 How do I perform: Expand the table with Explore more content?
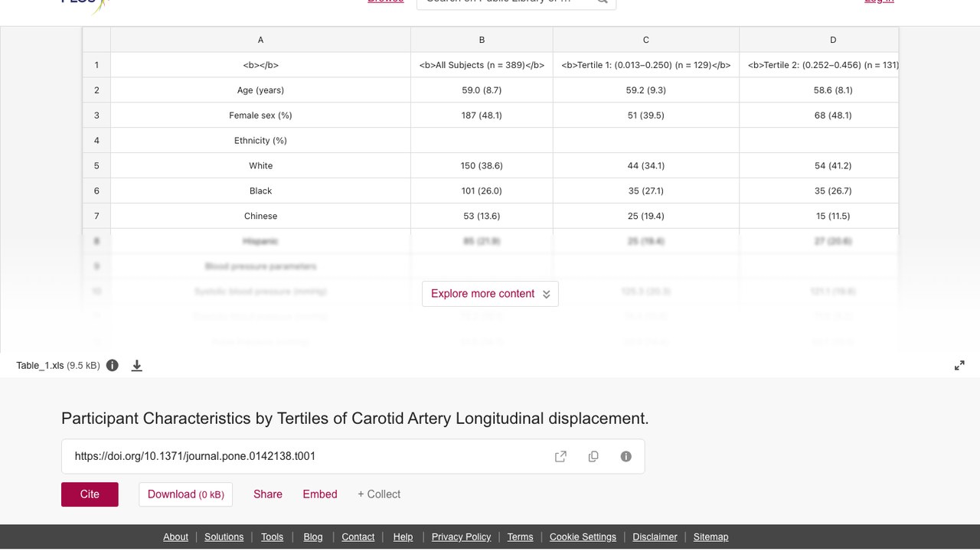(x=490, y=294)
